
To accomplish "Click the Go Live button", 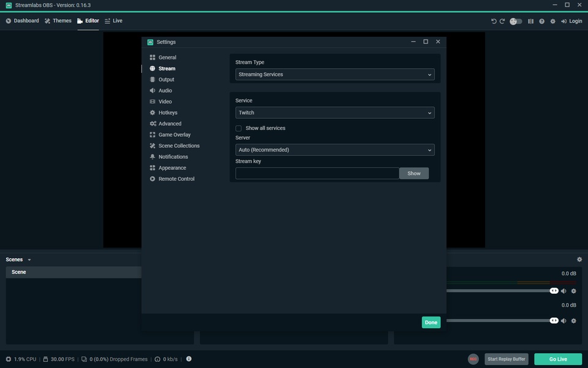I will click(x=557, y=359).
